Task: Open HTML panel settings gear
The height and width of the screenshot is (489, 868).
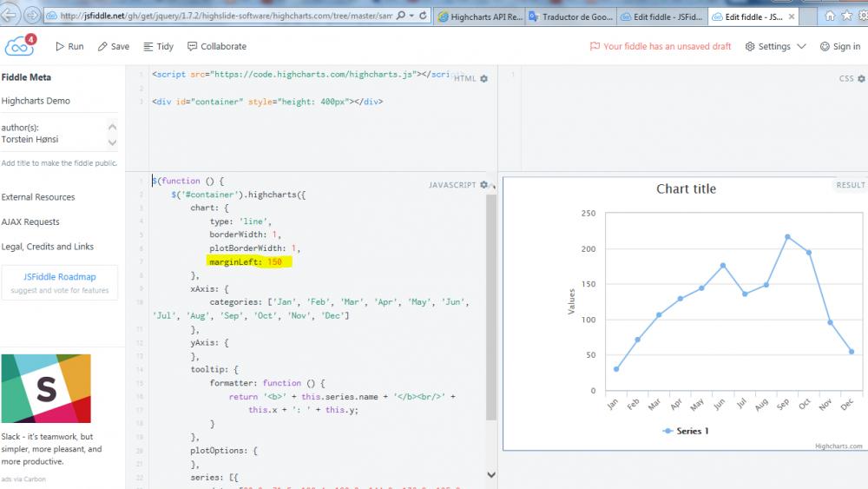Action: point(483,79)
